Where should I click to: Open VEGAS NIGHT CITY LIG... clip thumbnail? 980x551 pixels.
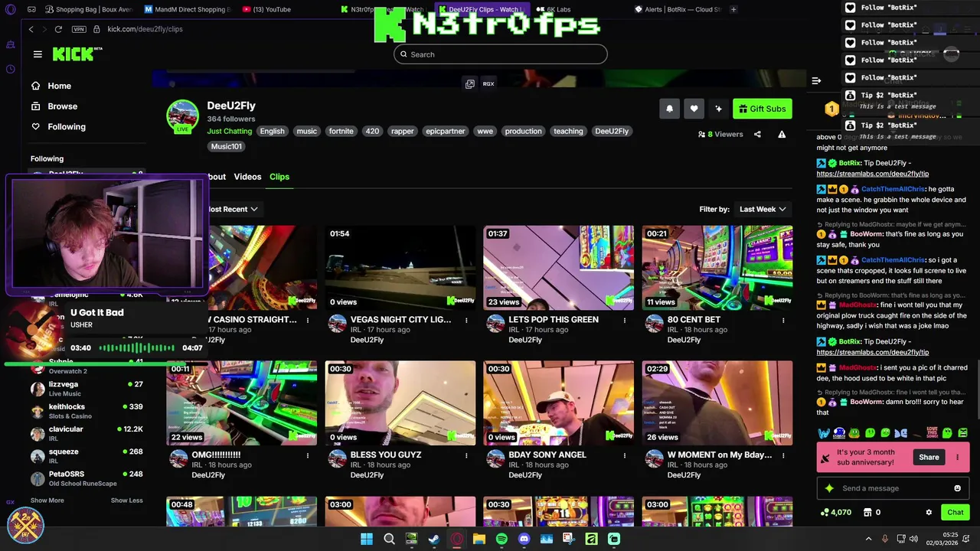pos(400,268)
